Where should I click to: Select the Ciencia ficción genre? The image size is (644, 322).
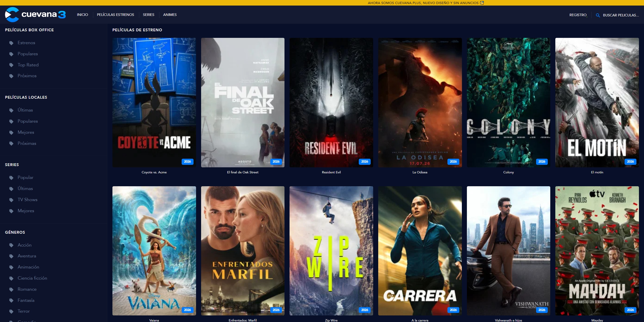coord(32,278)
